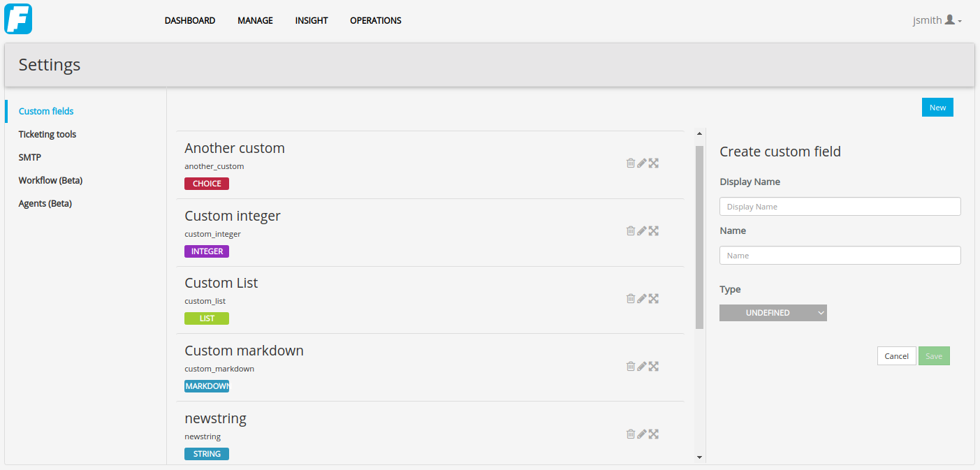Screen dimensions: 980x470
Task: Edit the Custom integer field
Action: 642,230
